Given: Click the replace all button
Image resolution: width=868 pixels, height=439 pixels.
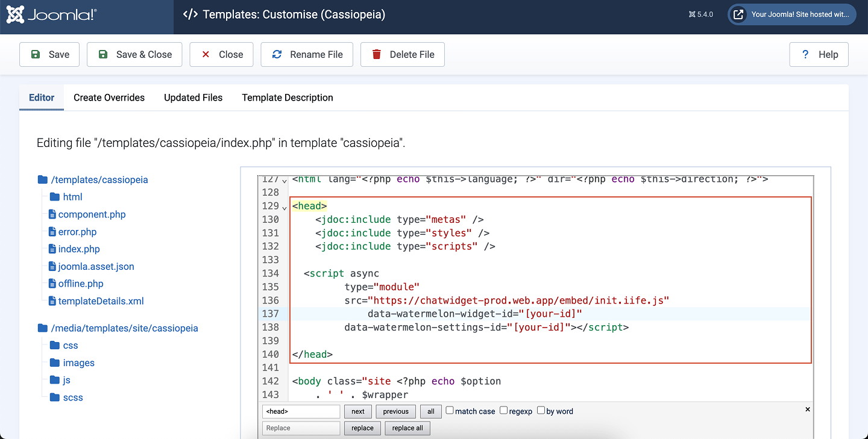Looking at the screenshot, I should coord(407,428).
